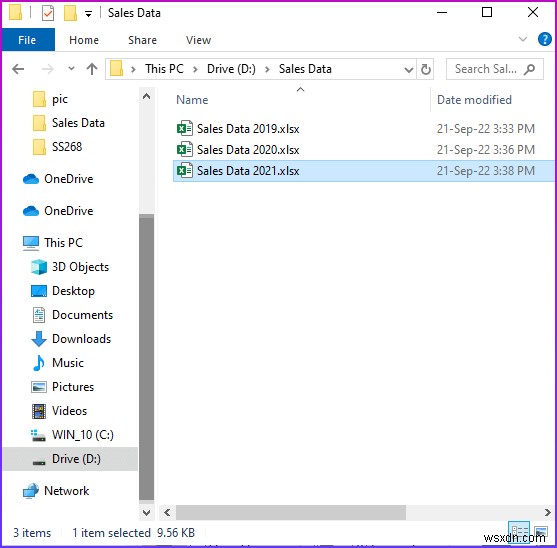Open the File menu
The height and width of the screenshot is (548, 557).
tap(27, 40)
